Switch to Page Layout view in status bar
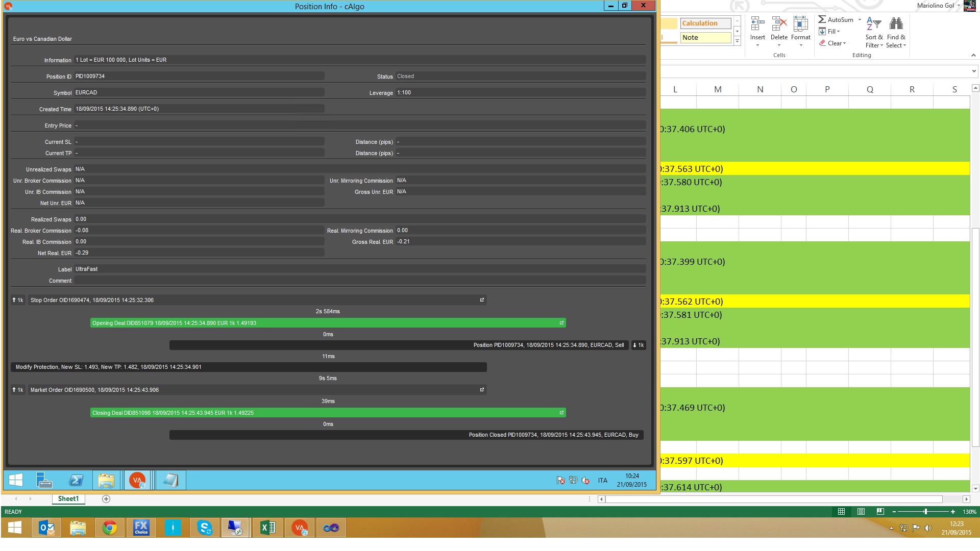 click(x=861, y=512)
